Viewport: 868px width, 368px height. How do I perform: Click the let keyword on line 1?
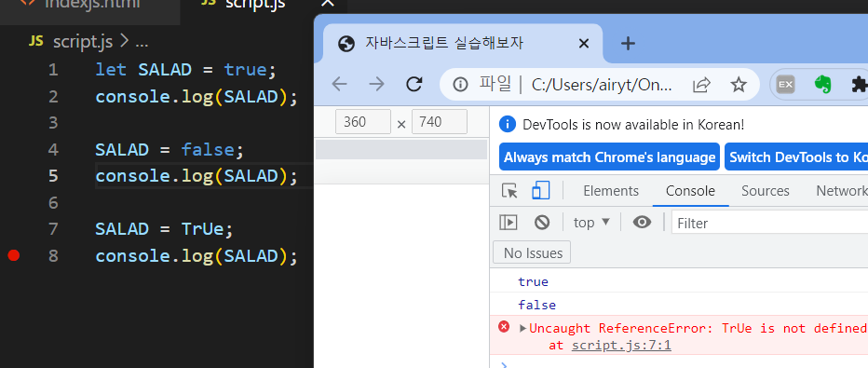click(x=111, y=70)
